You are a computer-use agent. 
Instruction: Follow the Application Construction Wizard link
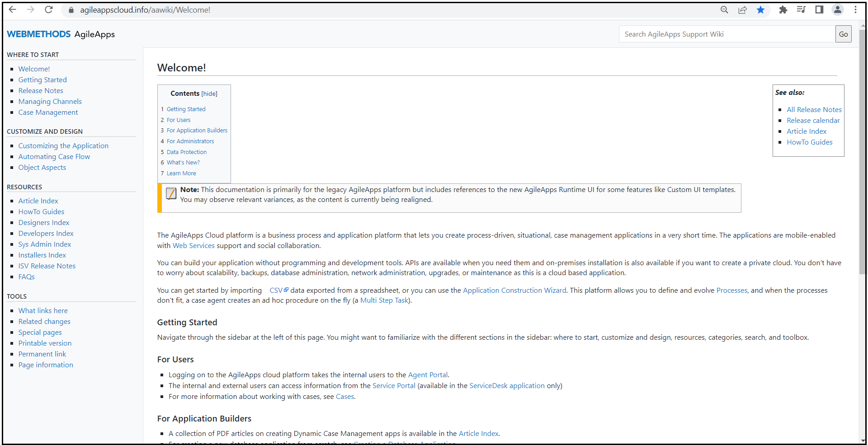(x=514, y=290)
